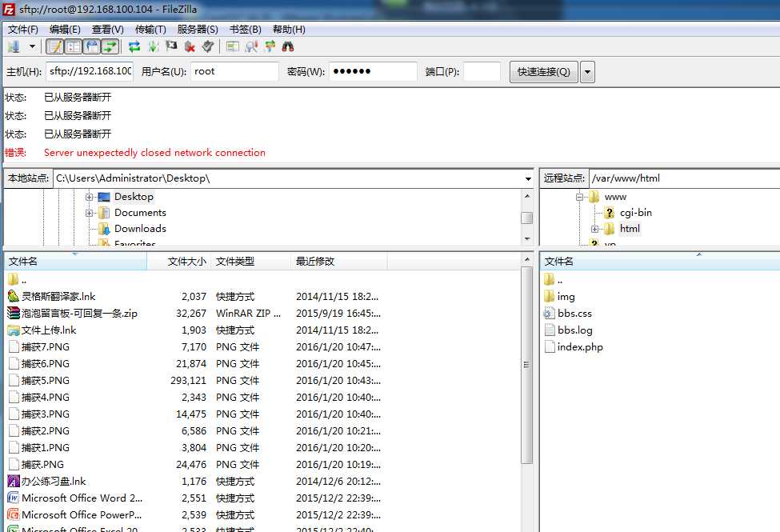
Task: Toggle the remote directory tree display
Action: coord(92,46)
